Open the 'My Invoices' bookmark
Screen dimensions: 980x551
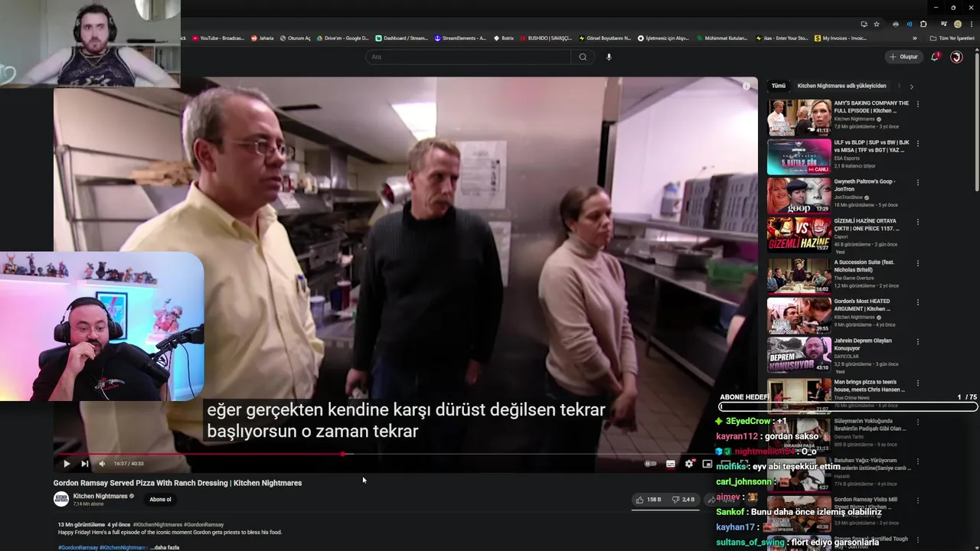(841, 37)
